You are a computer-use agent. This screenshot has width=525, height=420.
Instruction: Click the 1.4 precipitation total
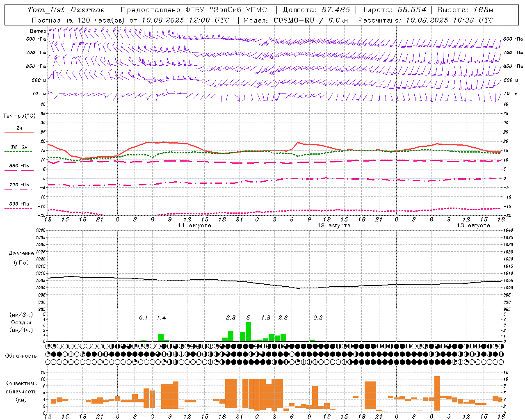coord(161,317)
